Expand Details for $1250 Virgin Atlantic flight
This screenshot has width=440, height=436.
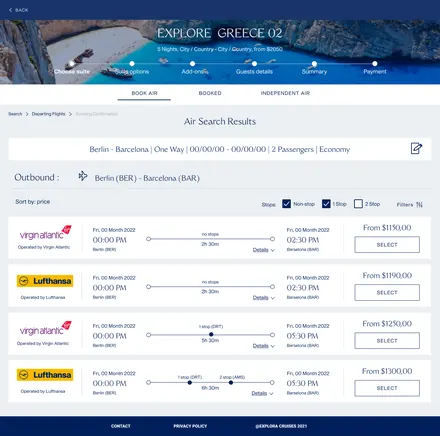coord(263,346)
